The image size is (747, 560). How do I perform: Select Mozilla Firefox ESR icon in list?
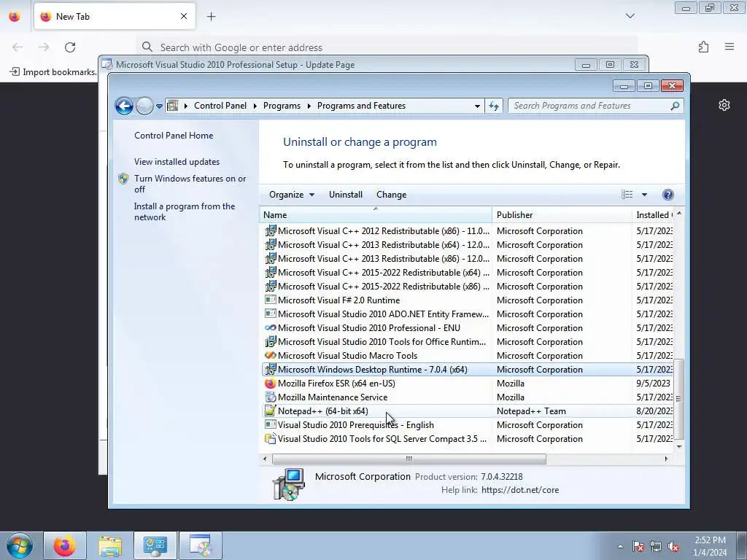tap(270, 384)
